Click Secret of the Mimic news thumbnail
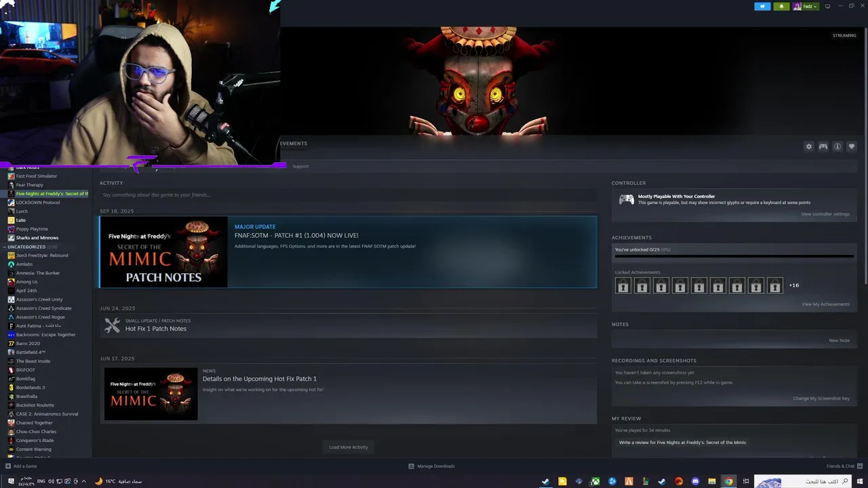Screen dimensions: 868x488 pos(151,394)
